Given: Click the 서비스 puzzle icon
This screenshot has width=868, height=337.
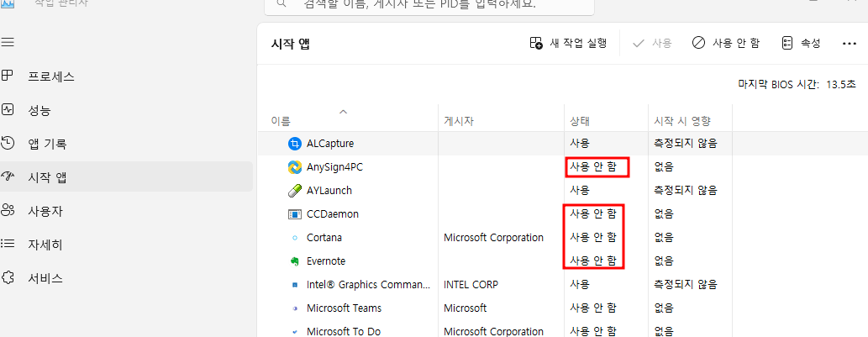Looking at the screenshot, I should tap(8, 278).
